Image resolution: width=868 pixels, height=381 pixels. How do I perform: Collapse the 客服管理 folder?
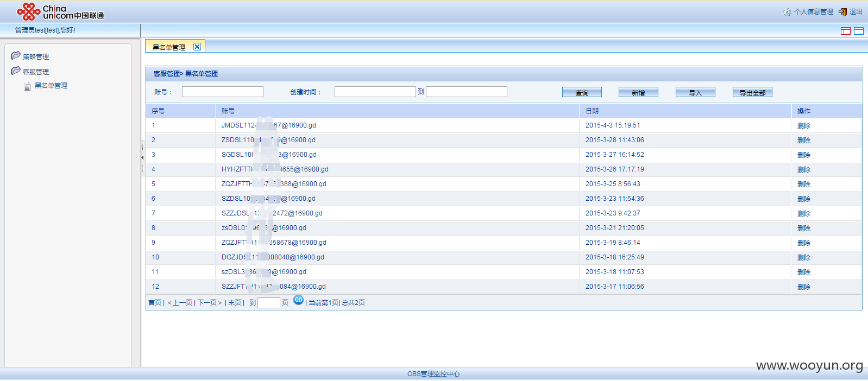16,71
